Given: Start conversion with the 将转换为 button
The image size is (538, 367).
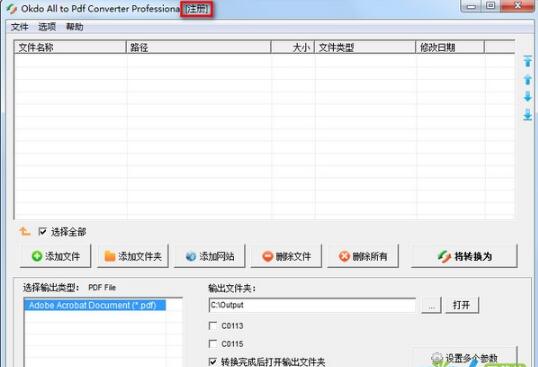Looking at the screenshot, I should [x=464, y=256].
